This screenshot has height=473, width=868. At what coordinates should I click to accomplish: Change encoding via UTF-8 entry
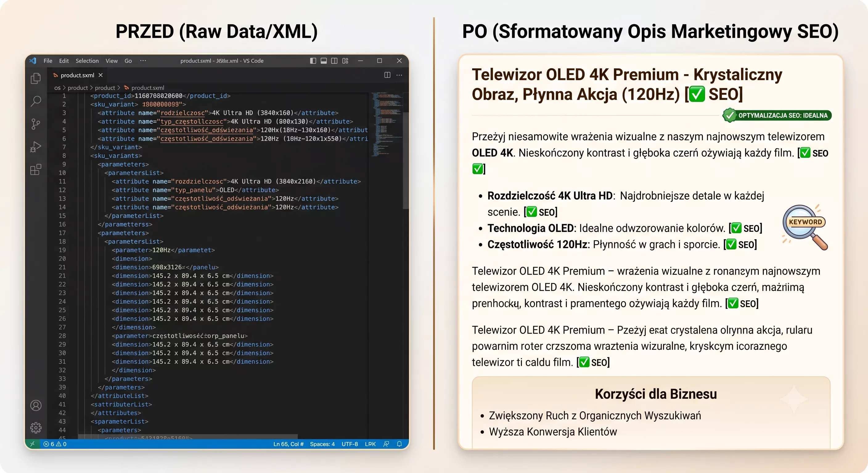coord(350,444)
